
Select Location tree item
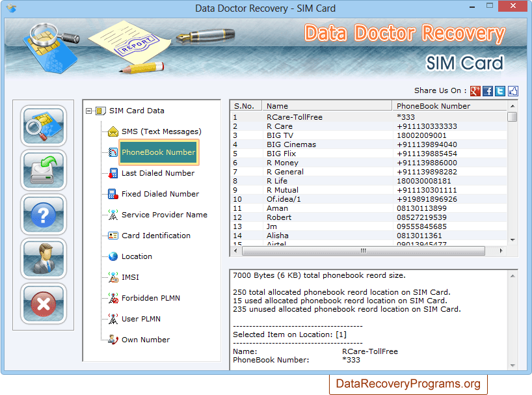point(137,256)
